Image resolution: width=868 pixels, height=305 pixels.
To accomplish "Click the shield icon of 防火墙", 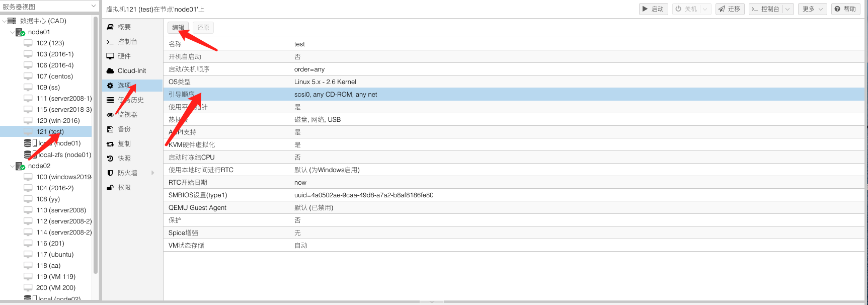I will coord(110,173).
